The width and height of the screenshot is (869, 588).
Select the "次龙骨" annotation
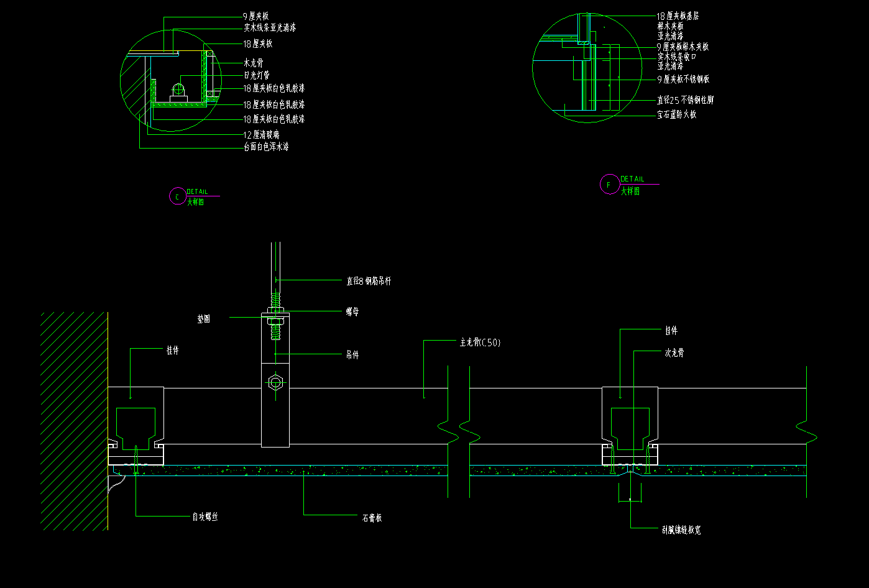(674, 353)
